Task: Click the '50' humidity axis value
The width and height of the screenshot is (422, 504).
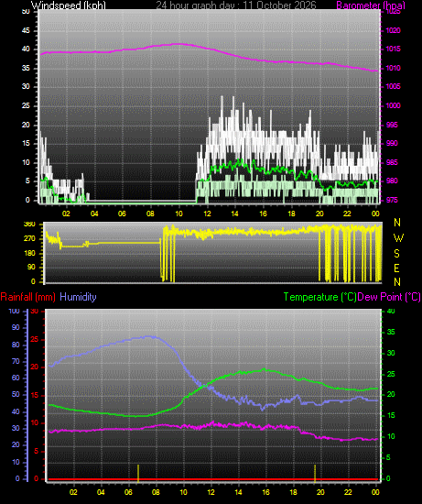Action: click(x=16, y=394)
